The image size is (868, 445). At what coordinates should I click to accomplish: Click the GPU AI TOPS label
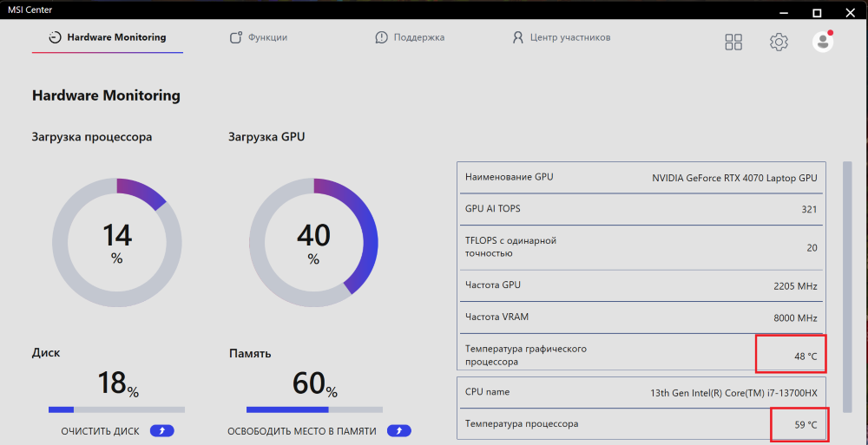tap(493, 209)
